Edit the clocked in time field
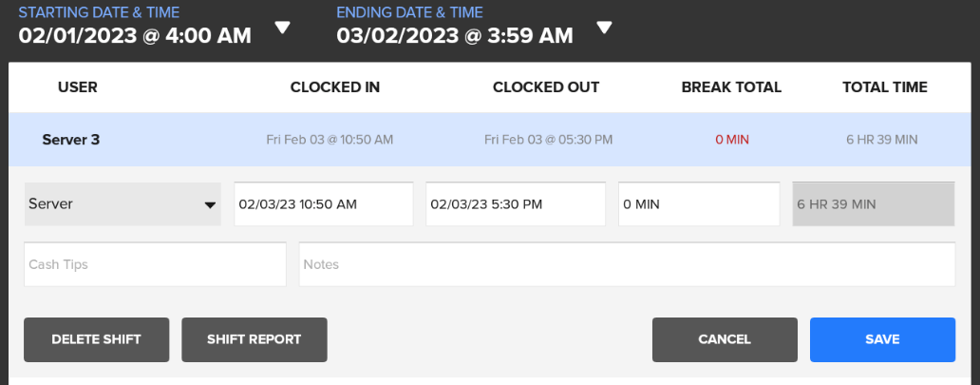The height and width of the screenshot is (385, 980). pyautogui.click(x=323, y=204)
